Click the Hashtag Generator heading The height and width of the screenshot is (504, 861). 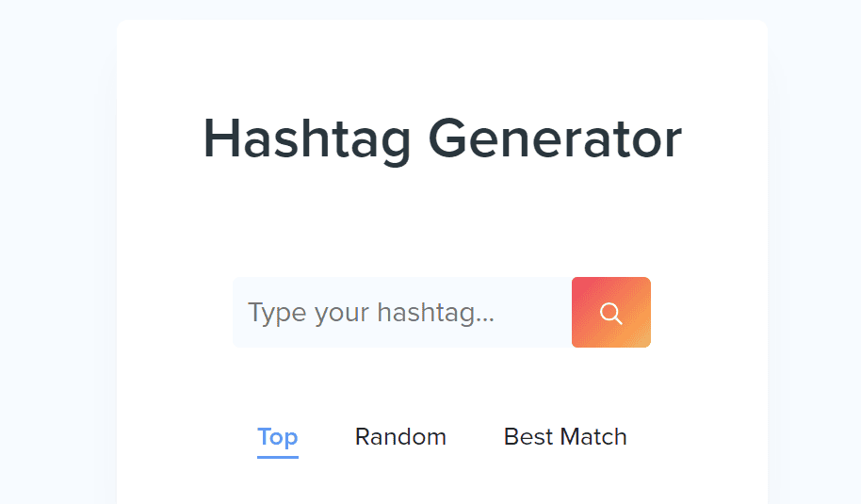tap(442, 139)
